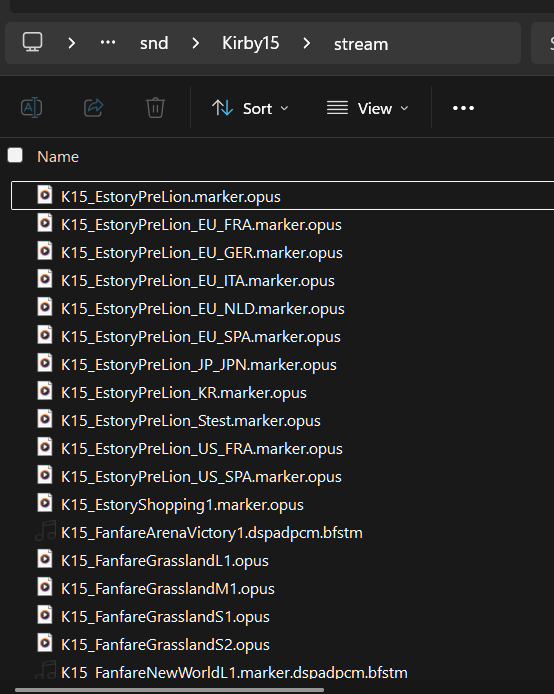Image resolution: width=554 pixels, height=694 pixels.
Task: Select file K15_FanfareGrasslandS1.opus
Action: pos(165,617)
